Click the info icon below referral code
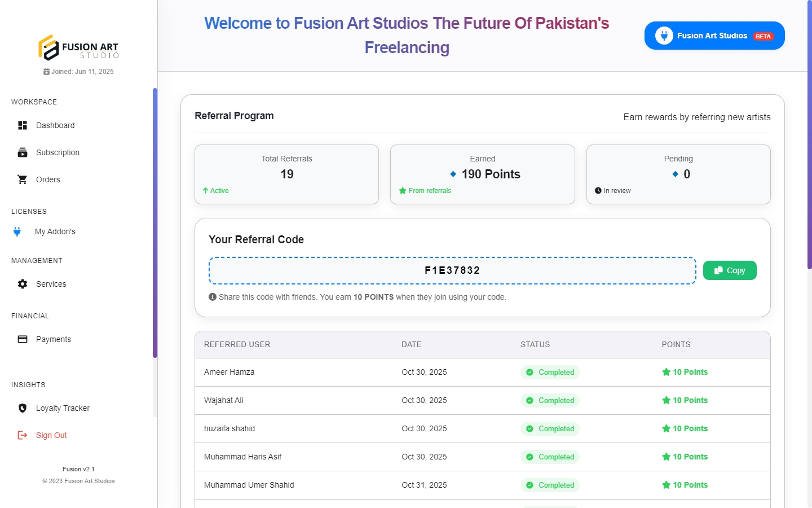 pyautogui.click(x=213, y=297)
